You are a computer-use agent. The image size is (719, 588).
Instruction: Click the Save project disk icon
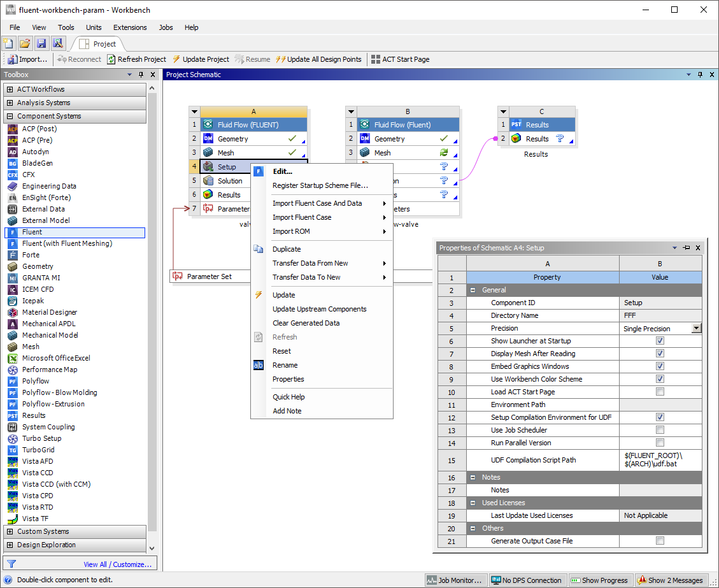[x=41, y=43]
